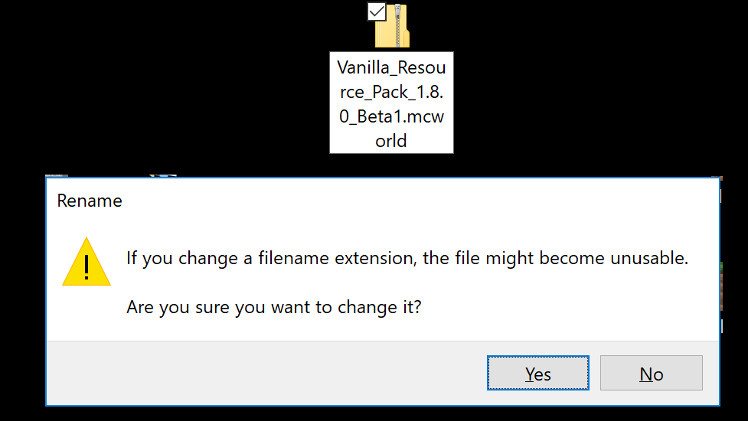Uncheck the selection checkbox on the file
This screenshot has height=421, width=748.
[377, 11]
